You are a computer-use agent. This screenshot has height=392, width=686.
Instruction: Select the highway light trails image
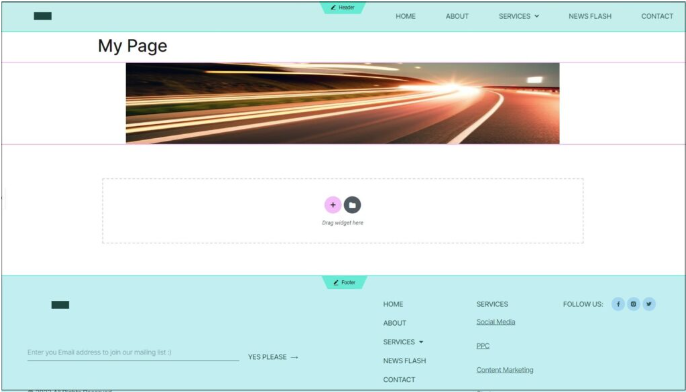[343, 103]
